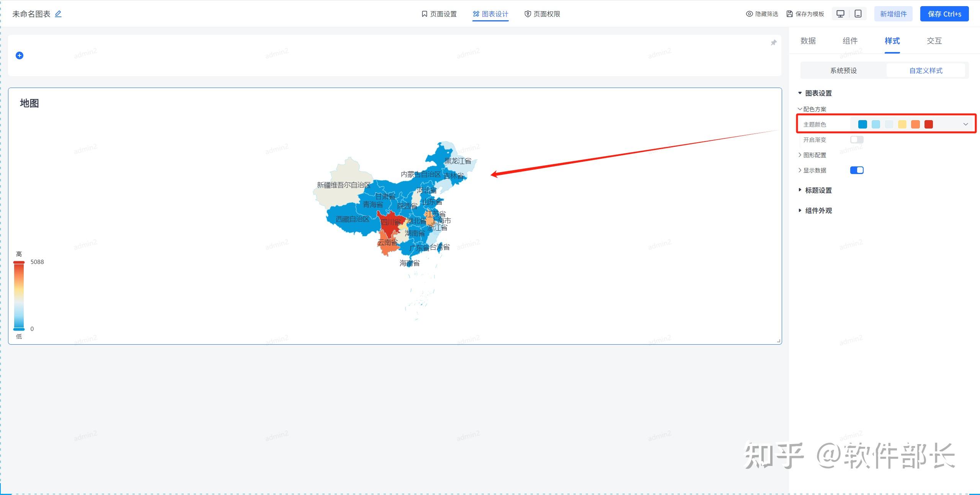Screen dimensions: 980x495
Task: Switch to the 数据 tab
Action: (x=808, y=41)
